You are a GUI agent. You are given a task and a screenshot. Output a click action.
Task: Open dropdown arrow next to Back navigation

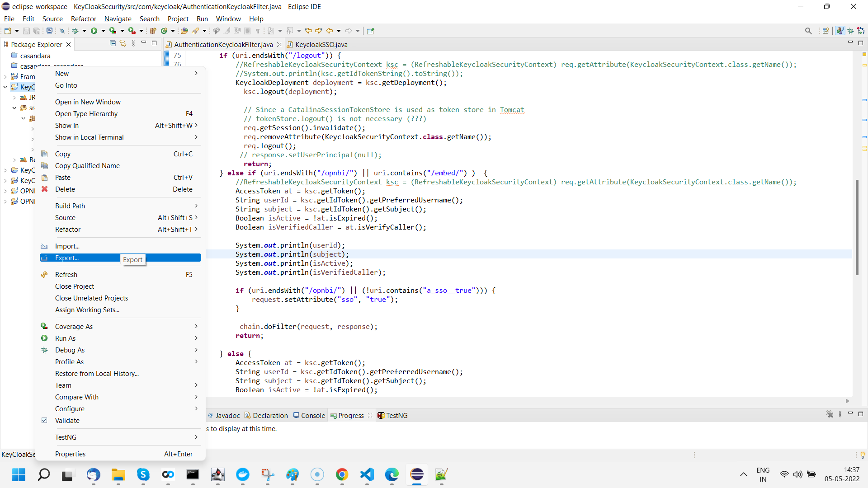[339, 31]
